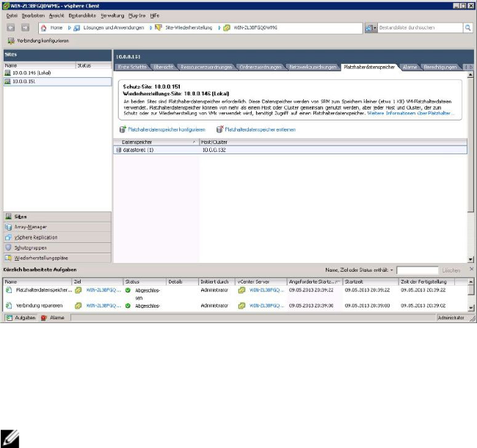Select the 10.0.0.151 site icon
477x448 pixels.
7,82
